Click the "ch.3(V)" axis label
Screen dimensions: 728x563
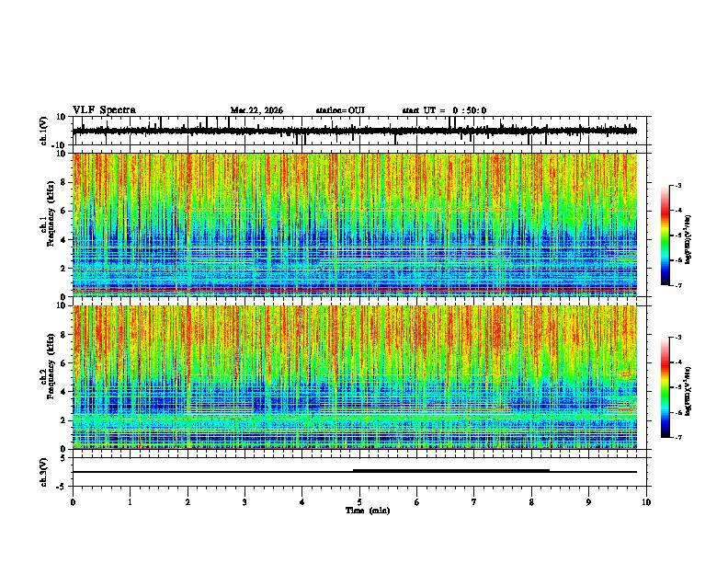pos(44,472)
